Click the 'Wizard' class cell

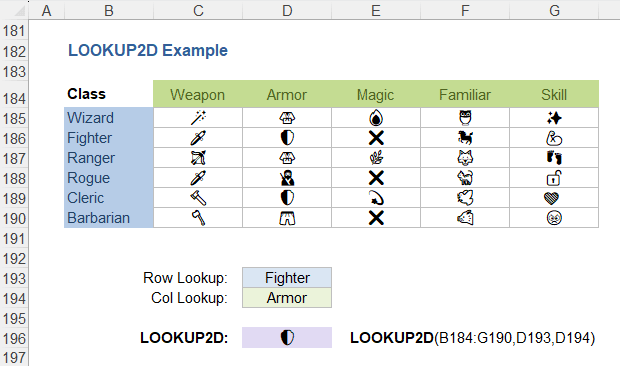point(109,118)
